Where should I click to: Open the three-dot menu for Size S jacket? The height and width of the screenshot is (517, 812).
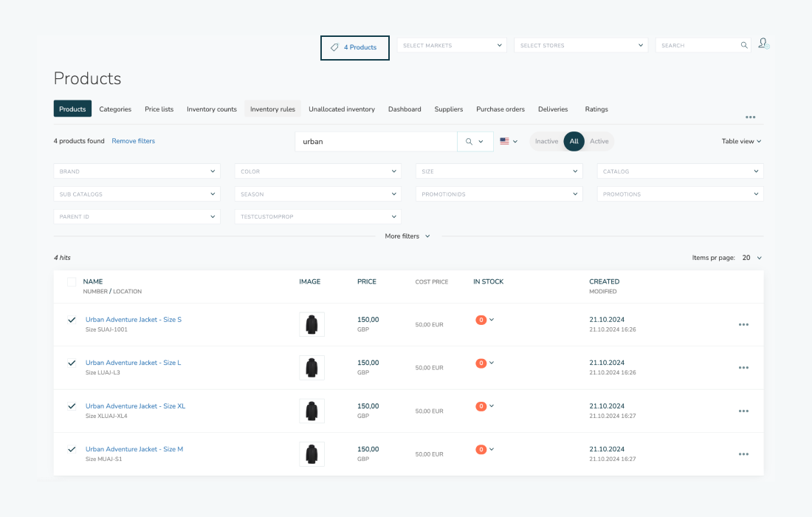[743, 324]
